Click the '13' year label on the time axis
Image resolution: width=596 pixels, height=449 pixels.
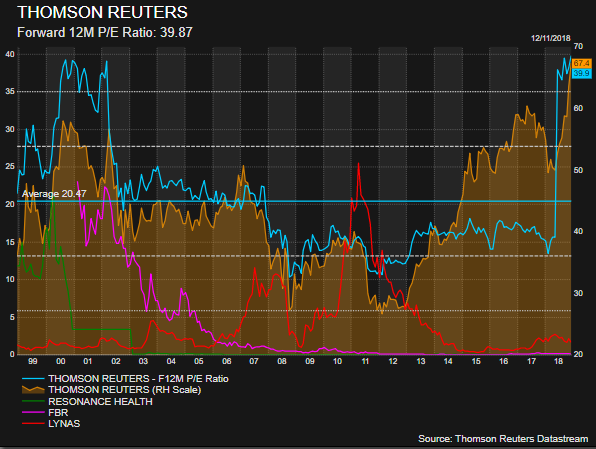click(x=421, y=361)
